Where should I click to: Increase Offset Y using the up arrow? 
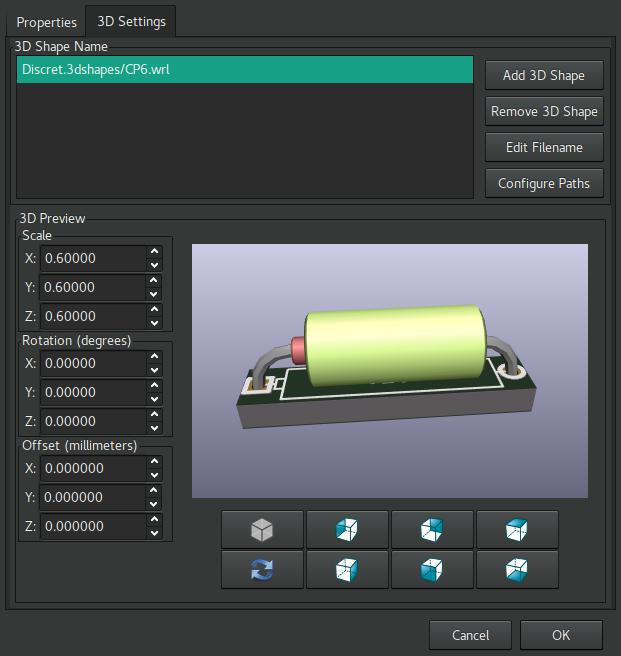pyautogui.click(x=154, y=491)
